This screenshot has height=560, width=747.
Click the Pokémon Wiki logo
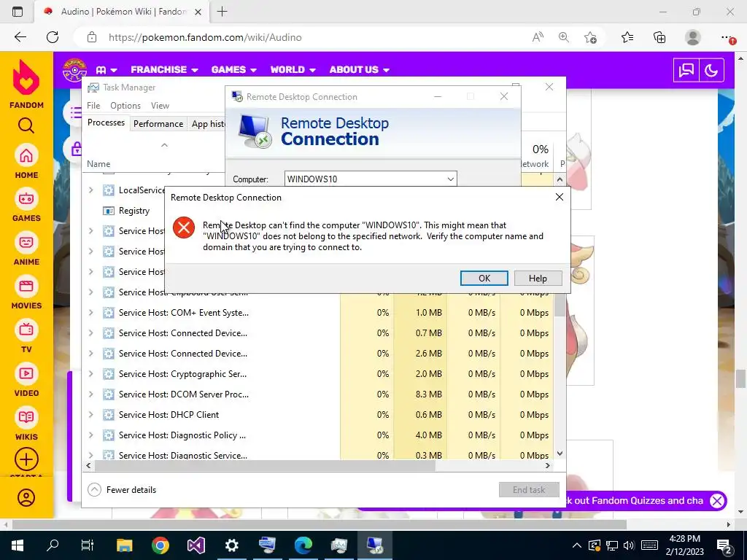coord(75,70)
